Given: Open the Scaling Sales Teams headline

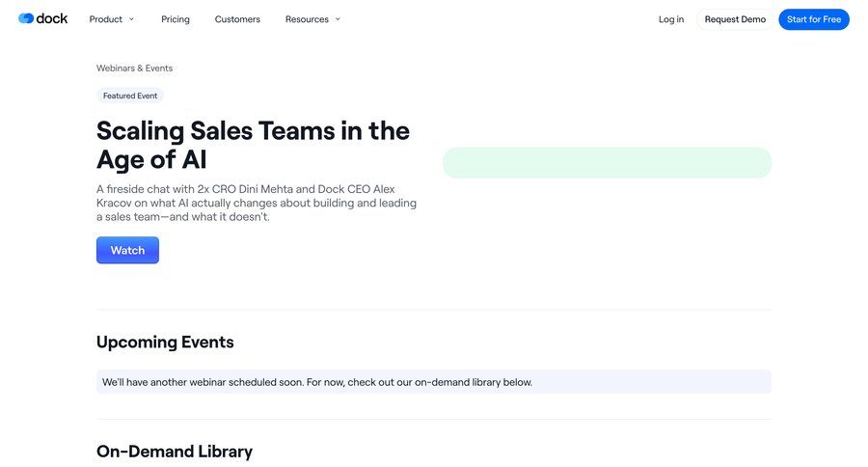Looking at the screenshot, I should click(253, 145).
